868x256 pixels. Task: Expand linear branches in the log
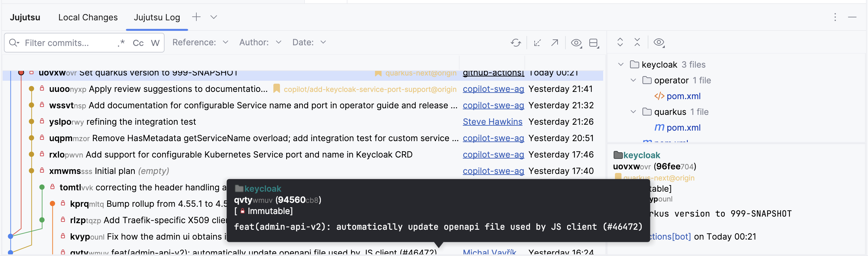coord(555,43)
